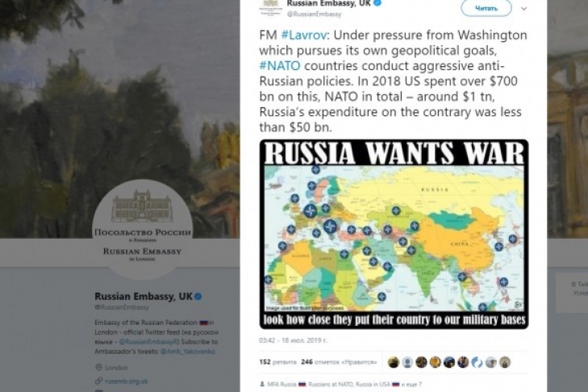Click the chain link icon next to rusemb.org.uk
This screenshot has height=392, width=588.
(98, 382)
